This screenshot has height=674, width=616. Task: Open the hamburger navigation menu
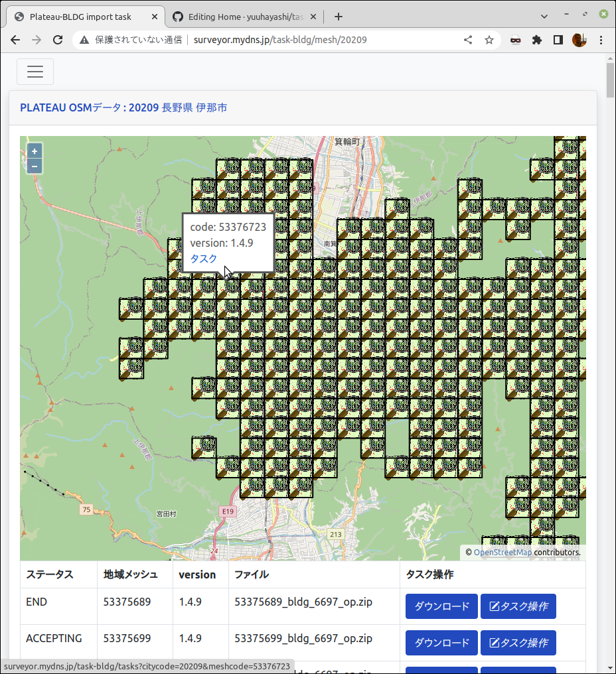(35, 72)
